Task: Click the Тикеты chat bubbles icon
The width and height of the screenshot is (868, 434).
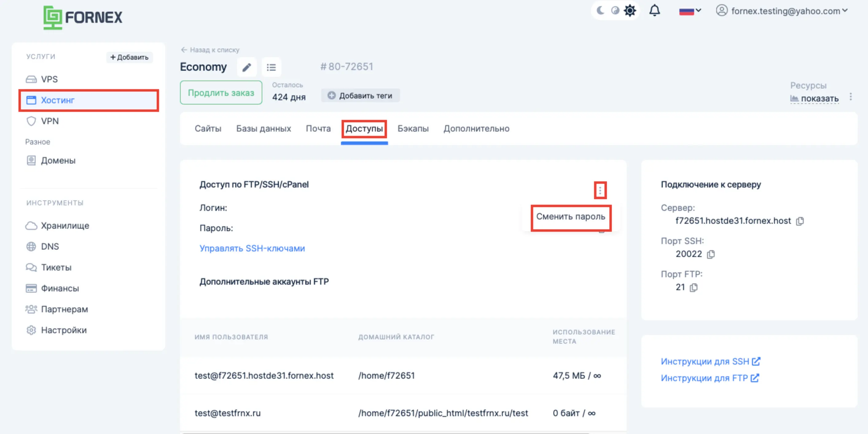Action: point(31,267)
